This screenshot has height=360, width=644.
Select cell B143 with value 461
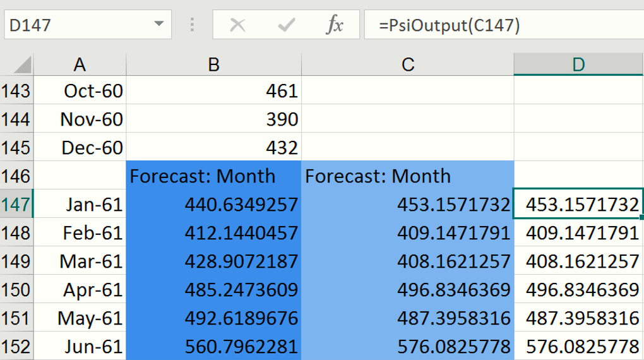click(x=213, y=91)
